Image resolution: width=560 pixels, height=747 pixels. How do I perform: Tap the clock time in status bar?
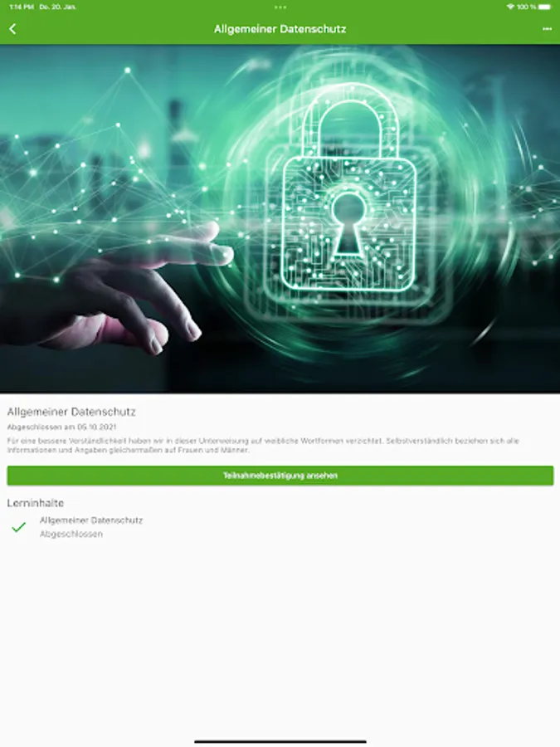tap(22, 7)
